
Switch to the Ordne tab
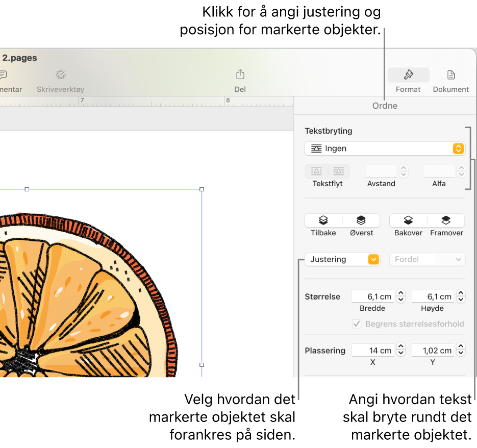(x=385, y=106)
